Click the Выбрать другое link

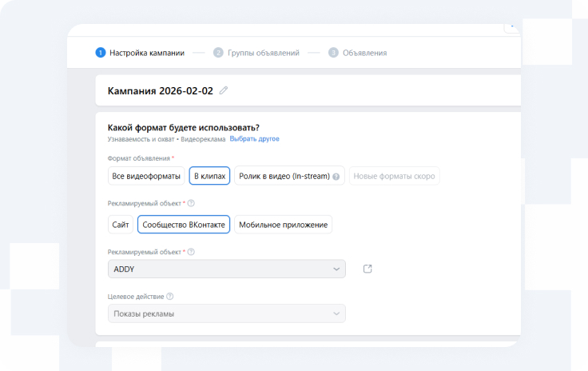pyautogui.click(x=254, y=139)
